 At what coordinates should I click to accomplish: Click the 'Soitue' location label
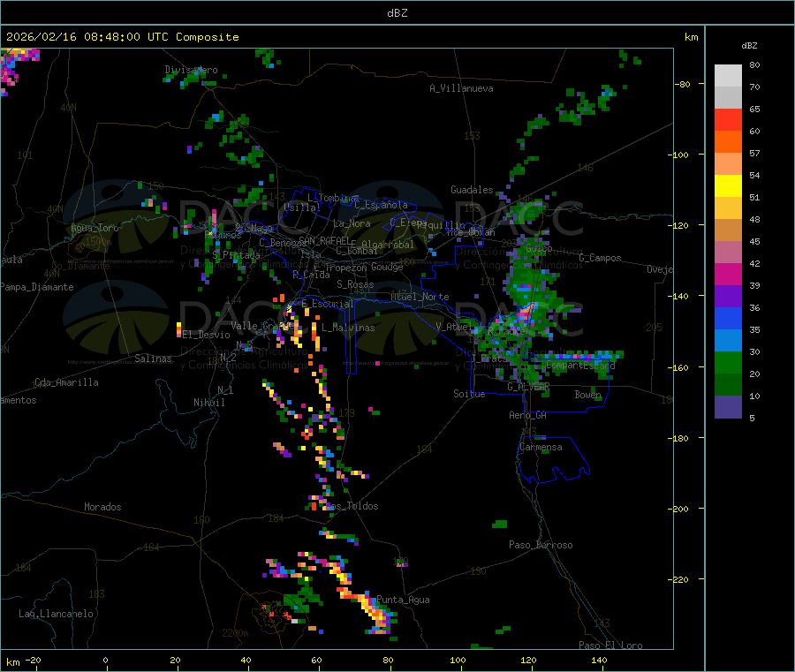469,394
